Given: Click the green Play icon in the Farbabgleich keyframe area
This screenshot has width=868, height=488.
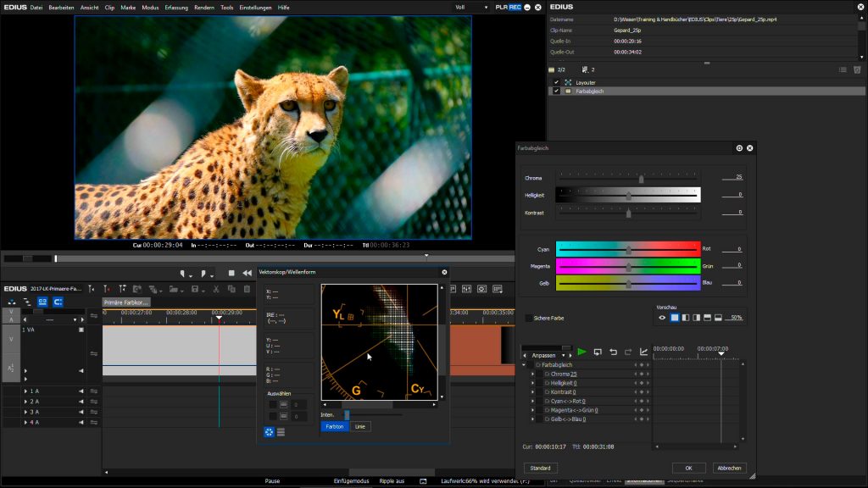Looking at the screenshot, I should coord(581,351).
